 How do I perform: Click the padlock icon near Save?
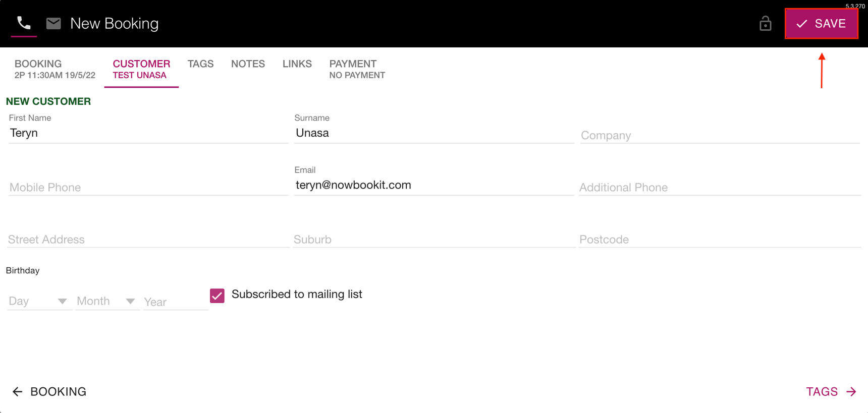pyautogui.click(x=765, y=24)
